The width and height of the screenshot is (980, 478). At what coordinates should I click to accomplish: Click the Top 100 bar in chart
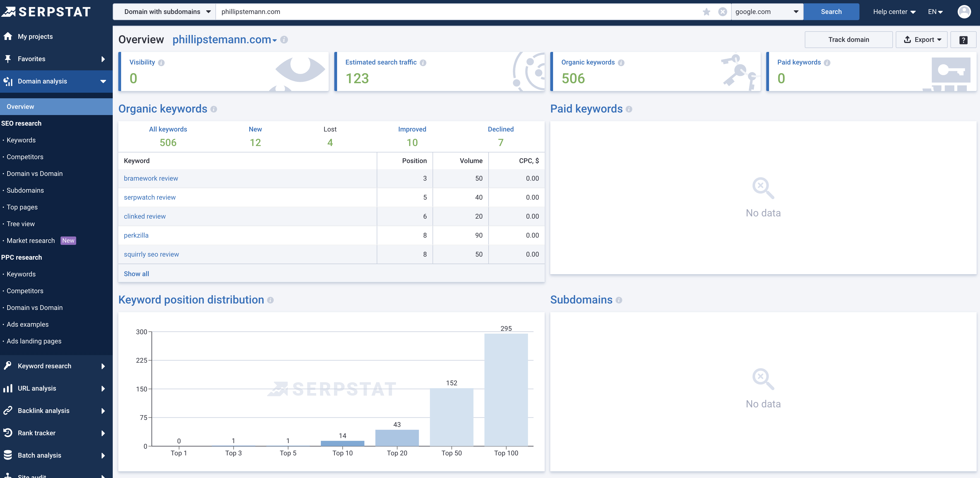pos(506,390)
